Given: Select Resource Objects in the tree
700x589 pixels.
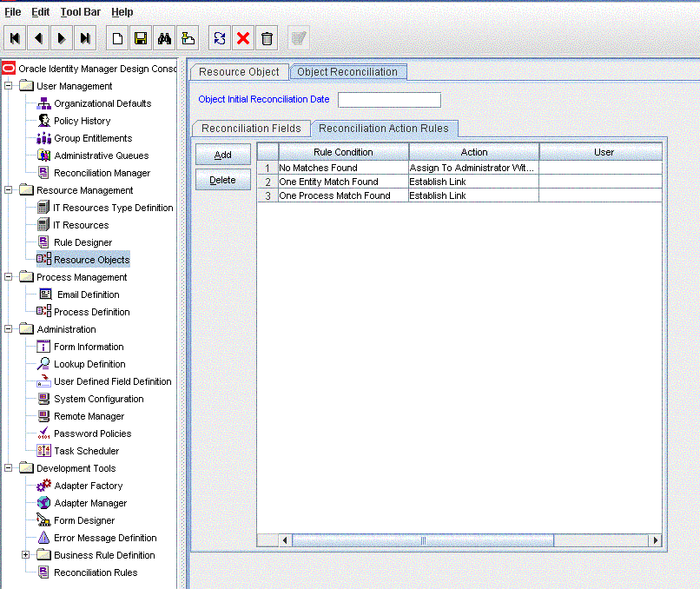Looking at the screenshot, I should [83, 260].
